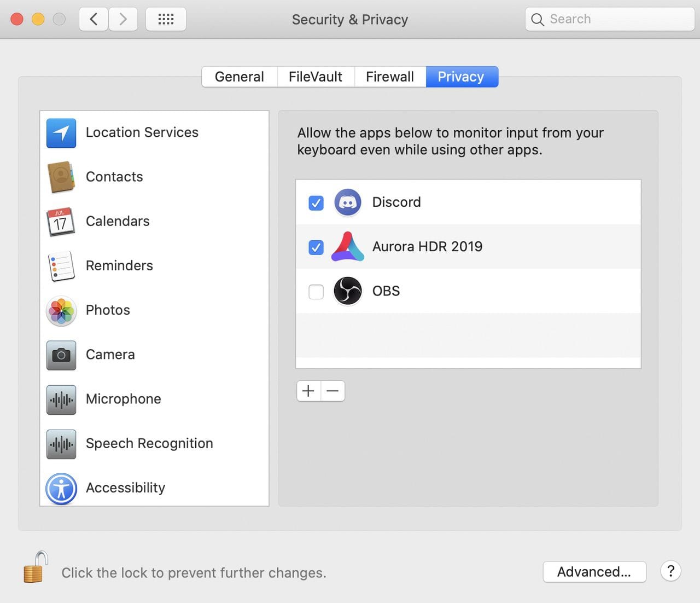The height and width of the screenshot is (603, 700).
Task: Remove an app with the minus button
Action: coord(332,391)
